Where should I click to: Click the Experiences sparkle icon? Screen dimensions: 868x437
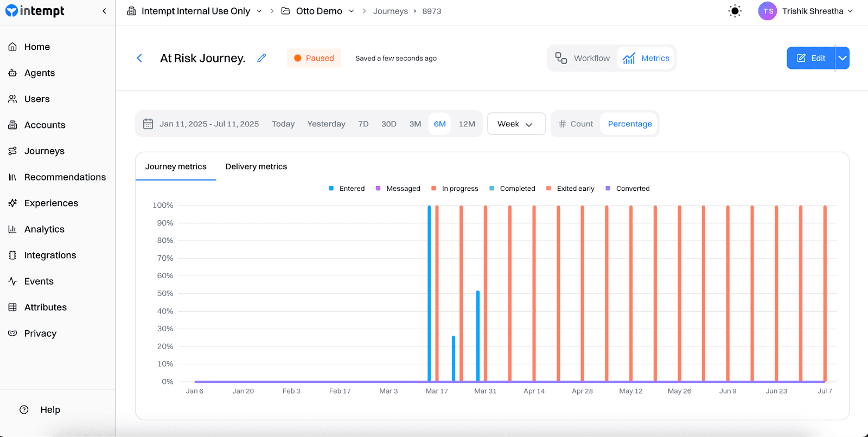tap(12, 203)
